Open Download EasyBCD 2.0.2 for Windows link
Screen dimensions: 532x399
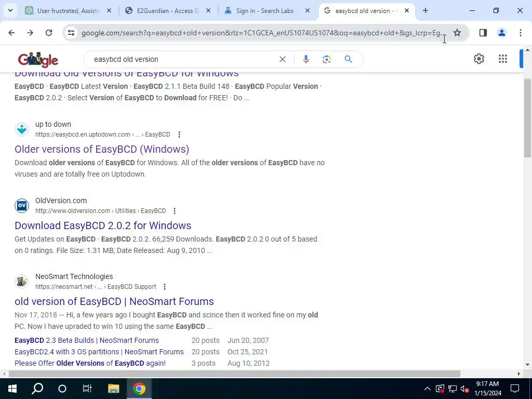tap(103, 225)
